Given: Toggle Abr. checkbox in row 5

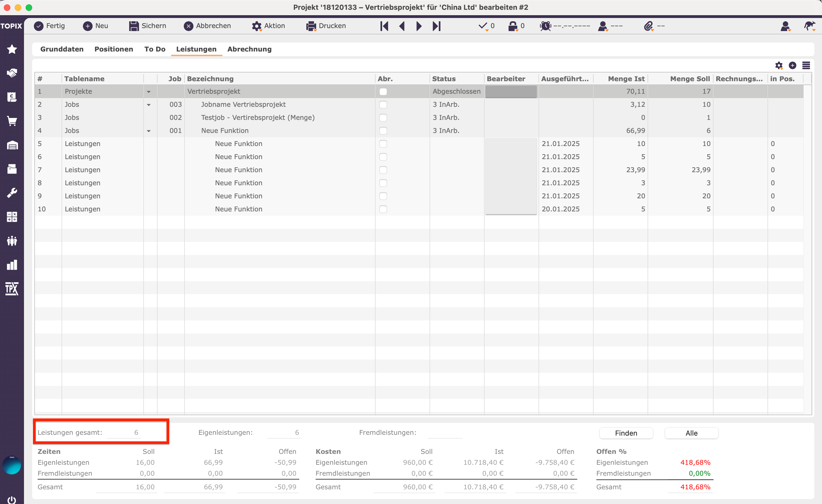Looking at the screenshot, I should 383,144.
